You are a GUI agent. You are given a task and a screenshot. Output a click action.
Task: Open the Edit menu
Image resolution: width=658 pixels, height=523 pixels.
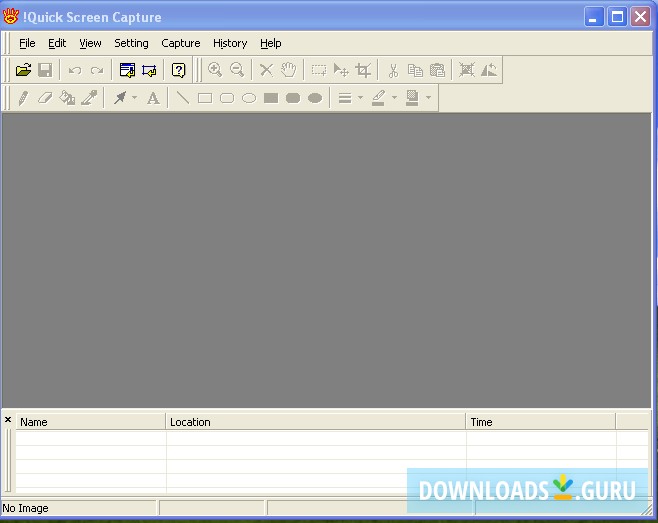tap(57, 43)
